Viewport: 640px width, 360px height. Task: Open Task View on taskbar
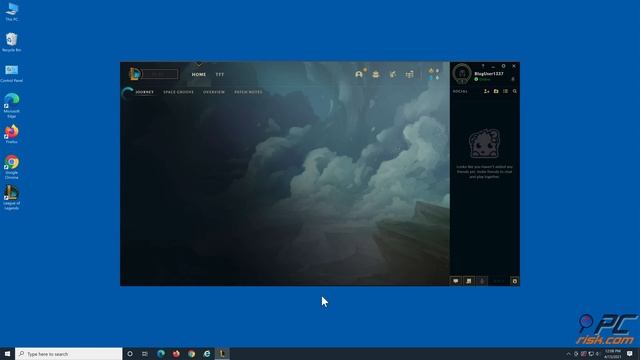coord(145,354)
